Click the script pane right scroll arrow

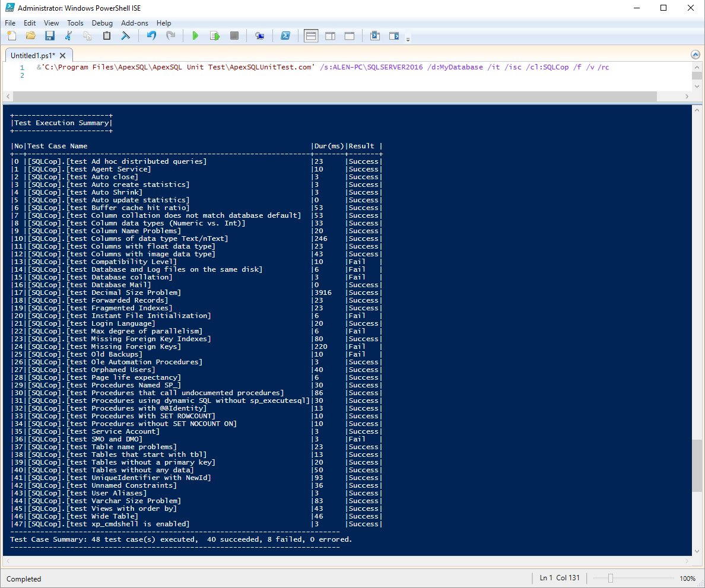point(687,96)
